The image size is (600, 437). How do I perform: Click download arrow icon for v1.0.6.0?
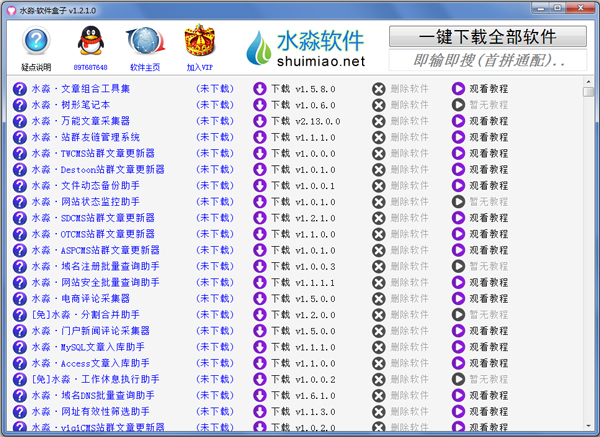tap(260, 105)
